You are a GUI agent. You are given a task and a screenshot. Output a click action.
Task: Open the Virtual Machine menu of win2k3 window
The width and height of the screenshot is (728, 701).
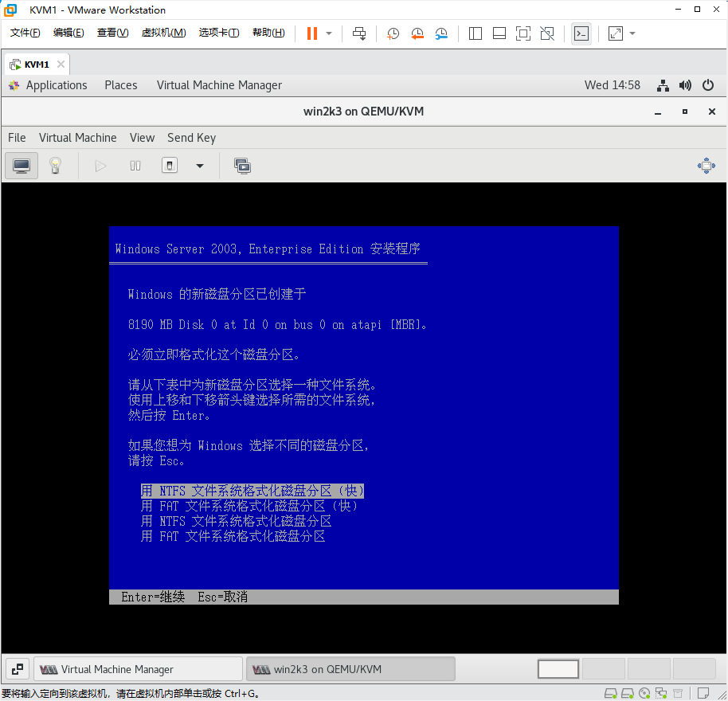point(77,138)
